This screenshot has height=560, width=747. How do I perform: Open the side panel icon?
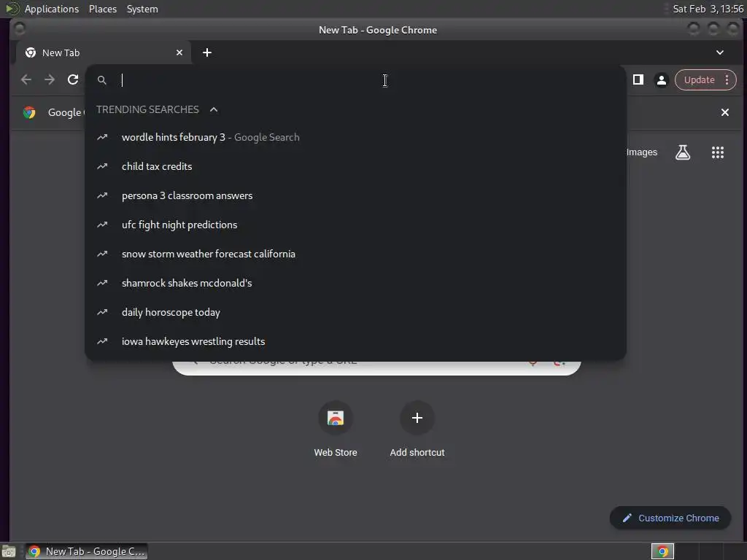click(638, 79)
